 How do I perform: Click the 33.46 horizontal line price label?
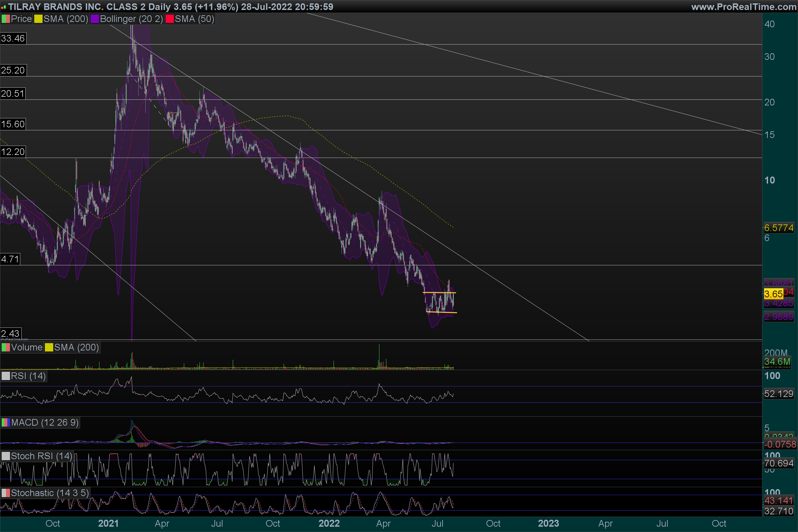click(x=13, y=38)
